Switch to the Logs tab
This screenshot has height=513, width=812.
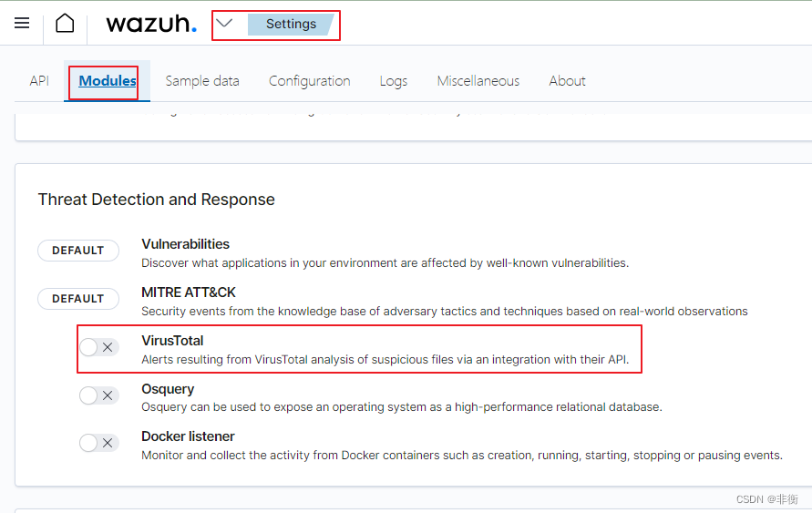pos(394,81)
